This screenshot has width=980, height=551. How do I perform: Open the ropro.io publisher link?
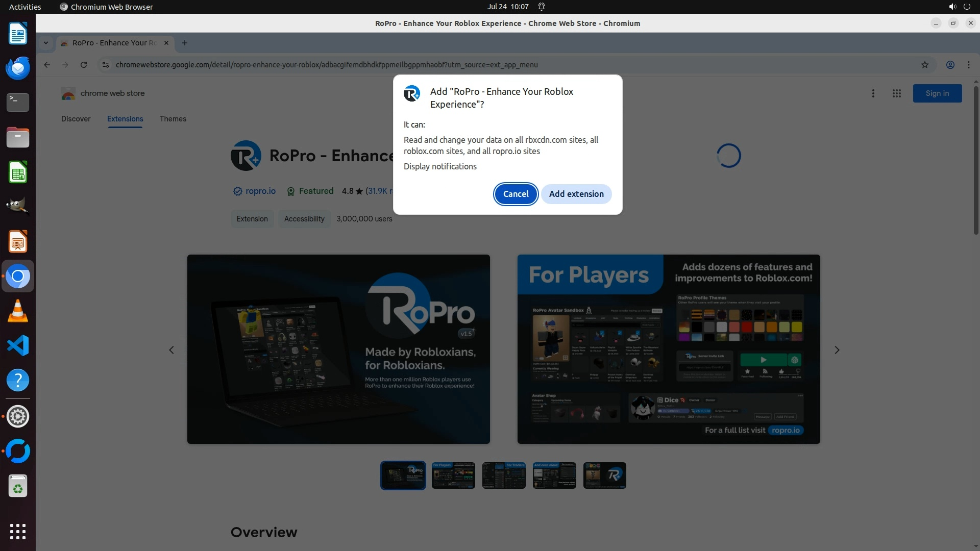click(260, 191)
